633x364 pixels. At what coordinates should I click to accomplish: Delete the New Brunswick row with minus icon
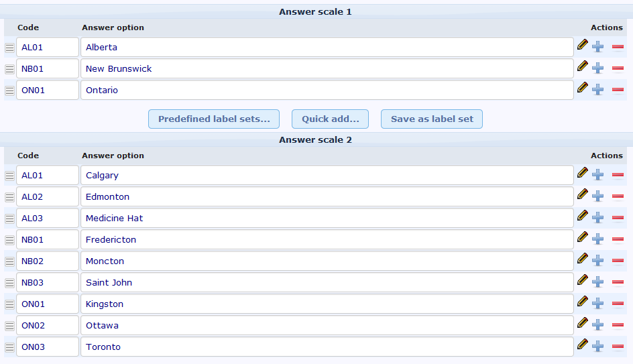(618, 68)
